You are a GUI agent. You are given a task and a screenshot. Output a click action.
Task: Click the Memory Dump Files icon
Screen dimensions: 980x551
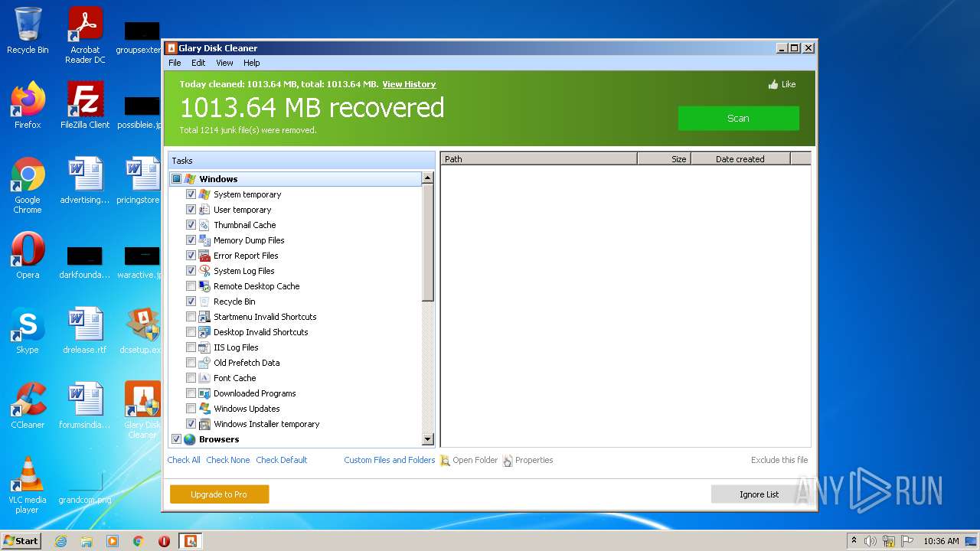pyautogui.click(x=204, y=240)
